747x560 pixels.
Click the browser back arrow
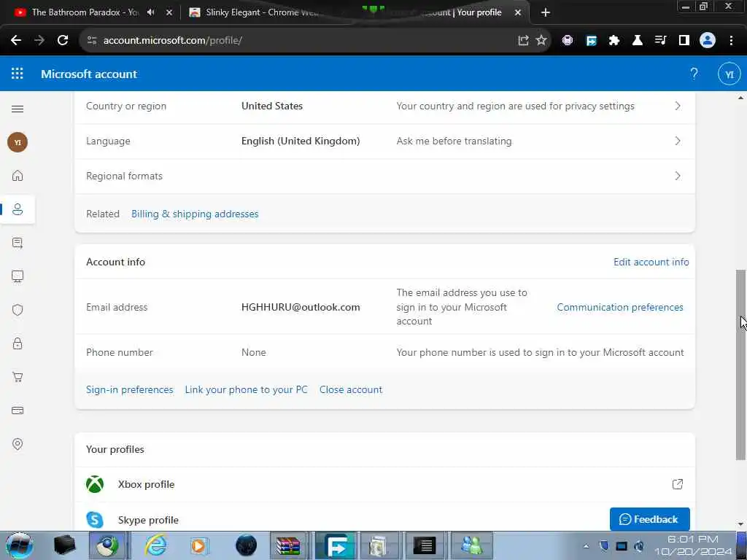16,41
